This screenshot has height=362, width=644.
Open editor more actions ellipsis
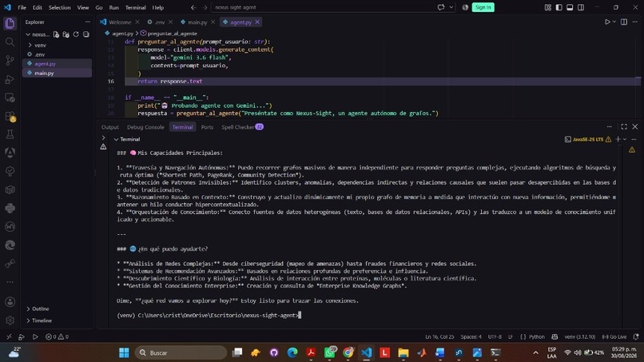click(635, 22)
